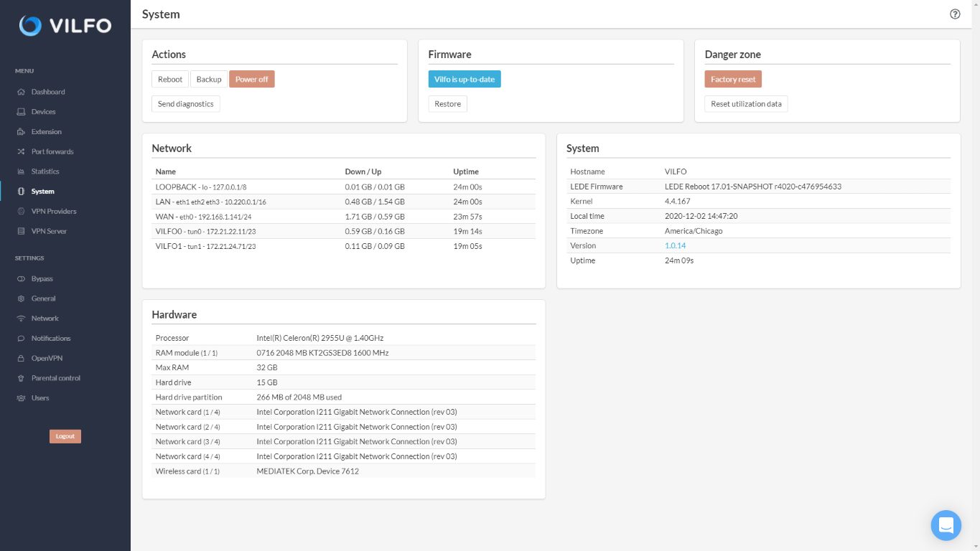
Task: Click the Port forwards shuffle icon
Action: click(x=22, y=152)
